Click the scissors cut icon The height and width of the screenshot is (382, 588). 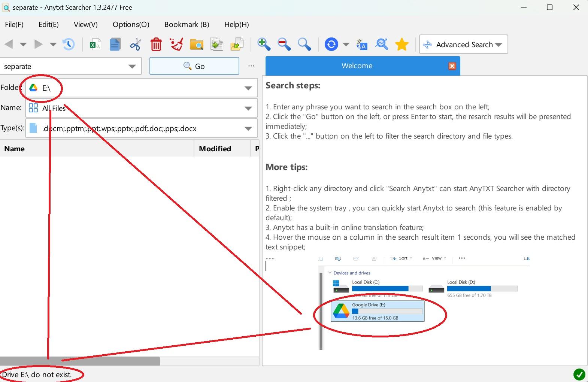[135, 44]
